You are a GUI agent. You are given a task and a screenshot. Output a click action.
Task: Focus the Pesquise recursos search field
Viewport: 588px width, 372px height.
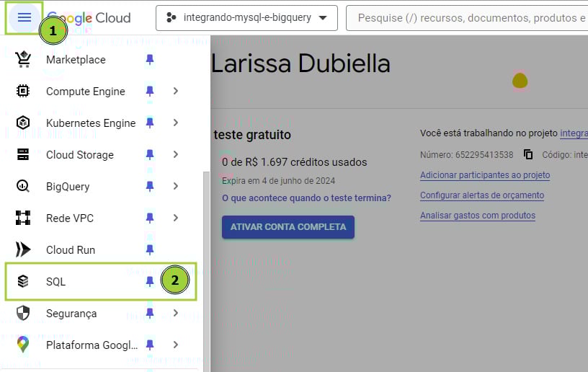[467, 17]
